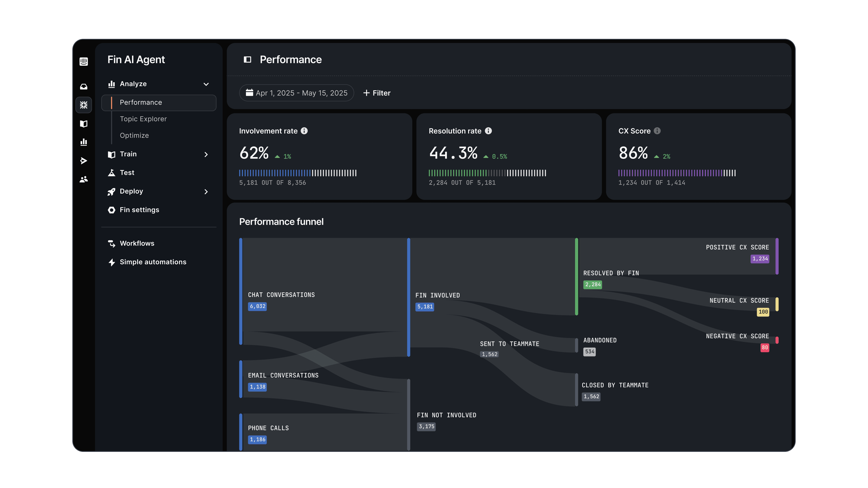This screenshot has width=868, height=488.
Task: Select the Fin AI Agent icon
Action: pos(84,105)
